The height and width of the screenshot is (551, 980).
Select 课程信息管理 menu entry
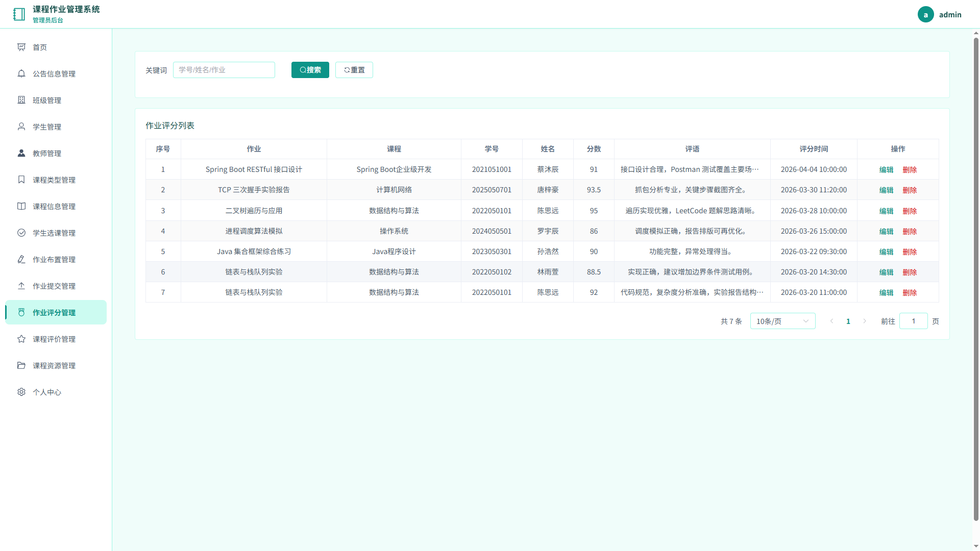(x=56, y=206)
